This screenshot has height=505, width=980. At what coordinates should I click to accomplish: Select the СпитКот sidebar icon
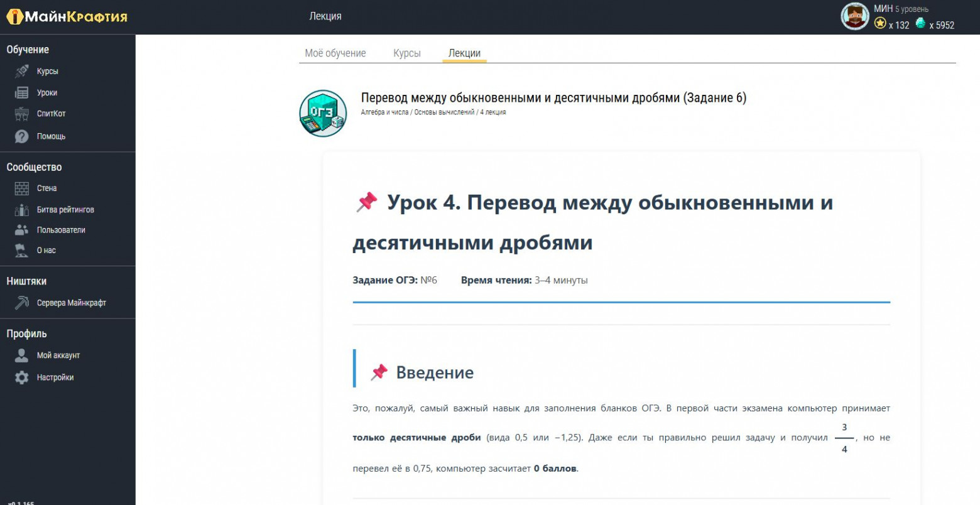21,114
